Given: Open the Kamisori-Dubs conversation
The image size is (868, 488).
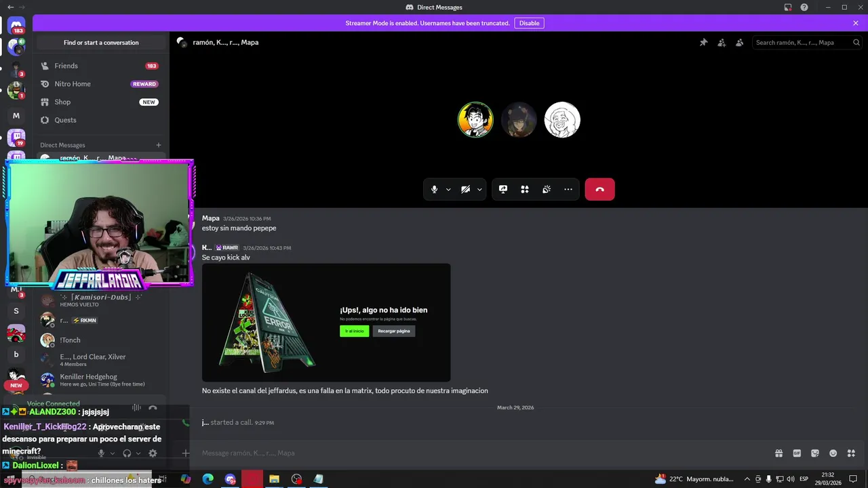Looking at the screenshot, I should tap(100, 300).
